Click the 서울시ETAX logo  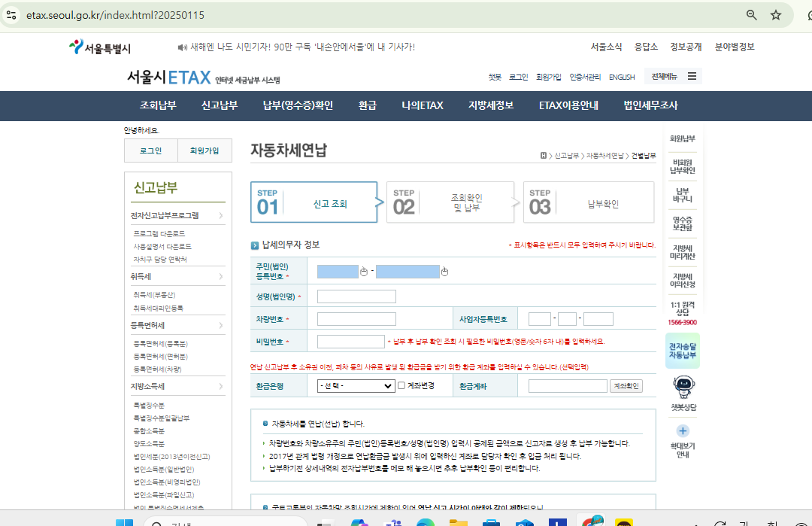tap(204, 78)
